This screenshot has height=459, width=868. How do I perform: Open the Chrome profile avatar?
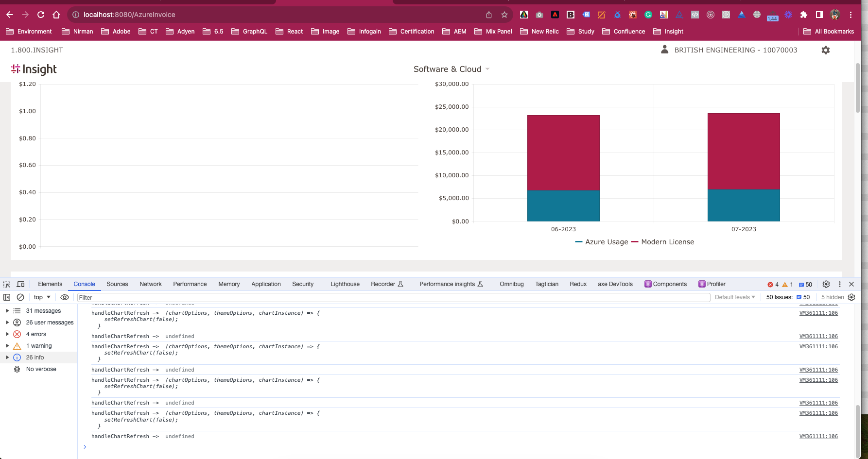835,15
